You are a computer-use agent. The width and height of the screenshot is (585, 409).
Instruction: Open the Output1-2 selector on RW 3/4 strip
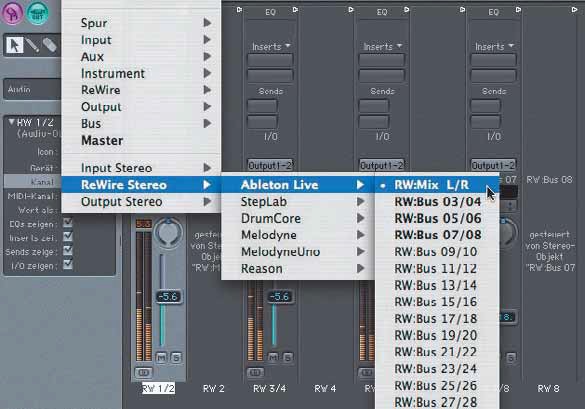click(x=270, y=165)
